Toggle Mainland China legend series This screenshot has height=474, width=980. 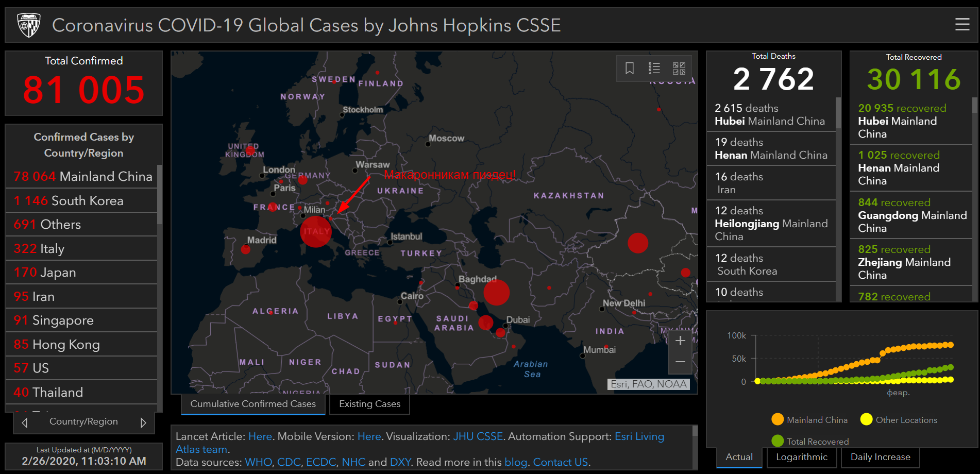[809, 420]
